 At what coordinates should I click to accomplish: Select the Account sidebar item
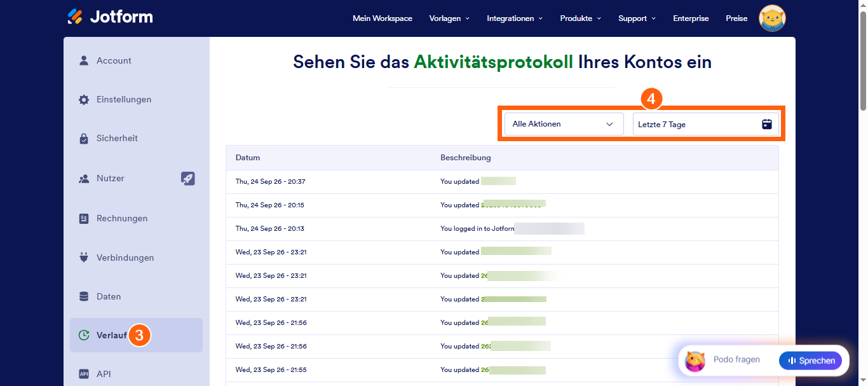coord(136,60)
